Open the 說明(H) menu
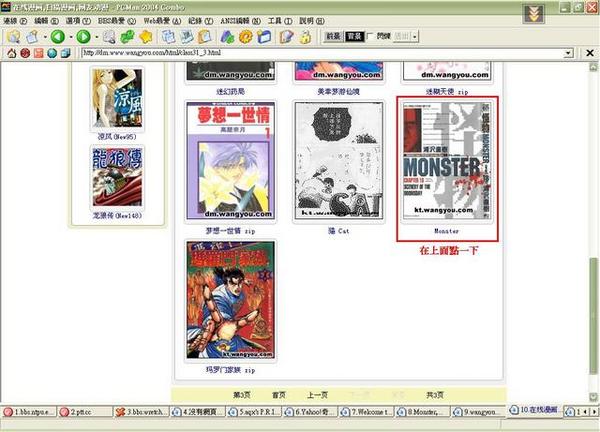600x432 pixels. pos(311,21)
